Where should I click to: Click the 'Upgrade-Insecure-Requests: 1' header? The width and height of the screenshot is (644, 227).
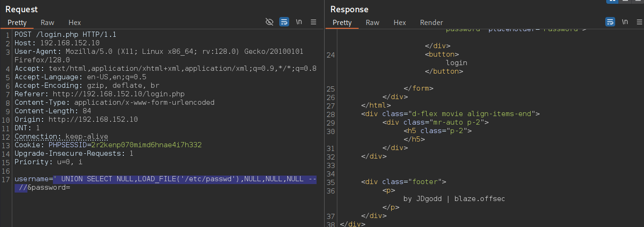point(74,153)
